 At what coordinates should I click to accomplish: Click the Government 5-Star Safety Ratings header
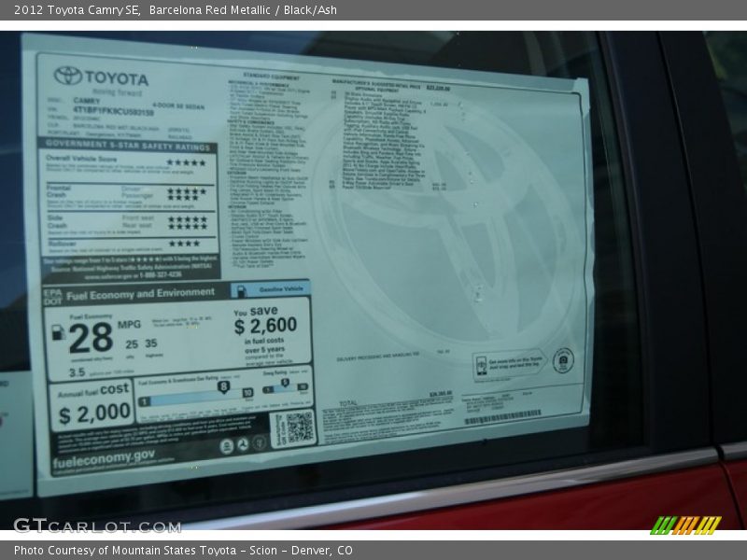coord(126,146)
